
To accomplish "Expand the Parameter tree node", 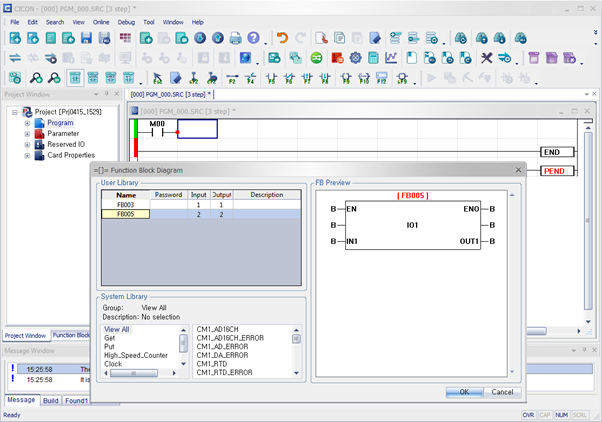I will (x=27, y=134).
